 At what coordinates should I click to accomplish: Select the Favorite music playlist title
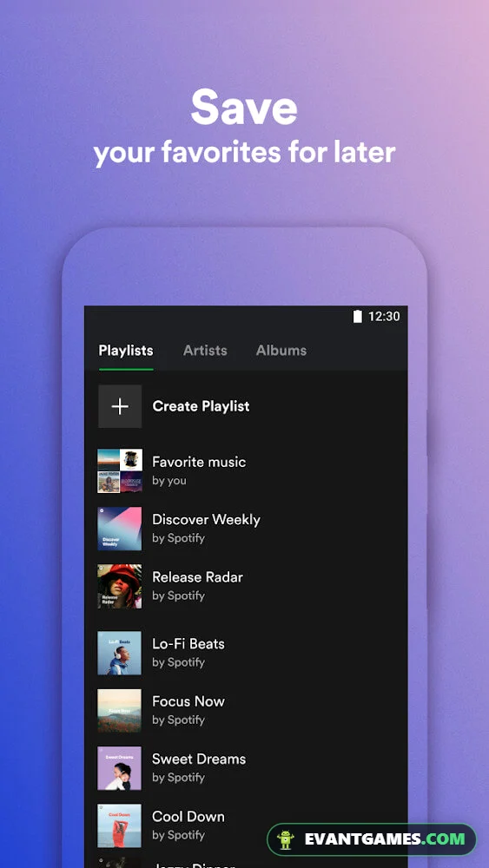click(199, 462)
